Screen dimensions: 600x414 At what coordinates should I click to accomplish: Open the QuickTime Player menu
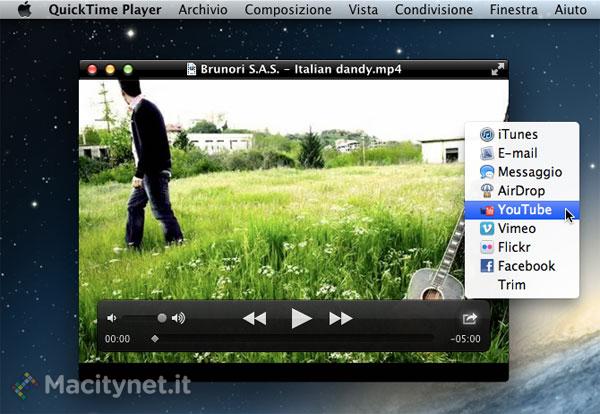(x=105, y=10)
